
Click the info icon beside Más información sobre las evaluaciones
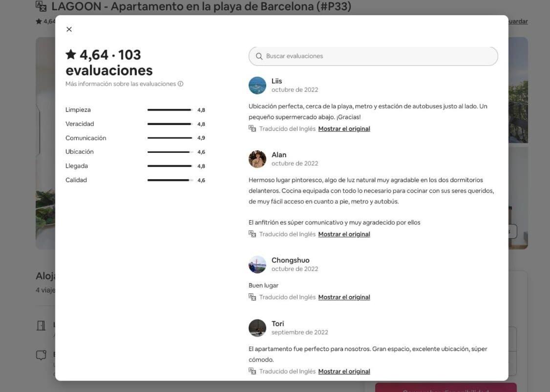tap(180, 84)
